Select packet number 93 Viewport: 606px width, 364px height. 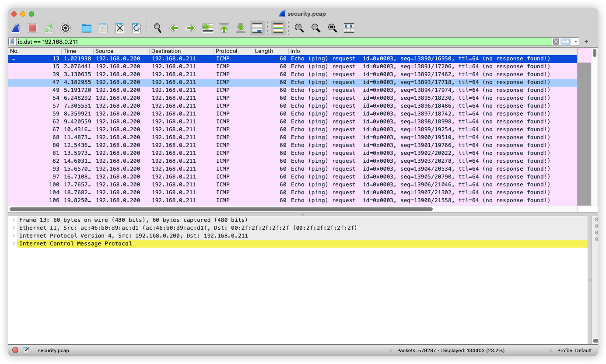[293, 169]
